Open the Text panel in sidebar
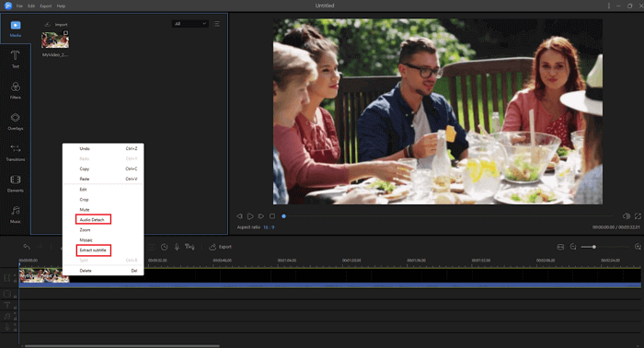 point(16,59)
